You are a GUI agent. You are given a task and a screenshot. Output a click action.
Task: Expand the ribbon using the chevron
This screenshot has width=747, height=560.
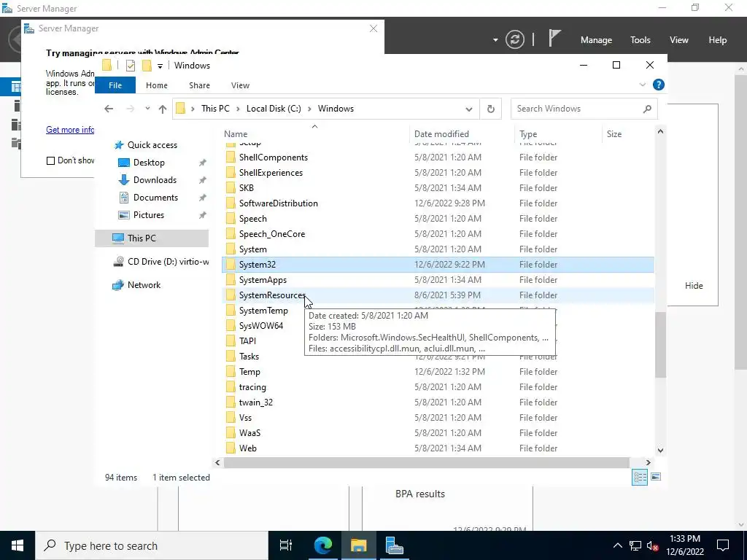point(642,85)
